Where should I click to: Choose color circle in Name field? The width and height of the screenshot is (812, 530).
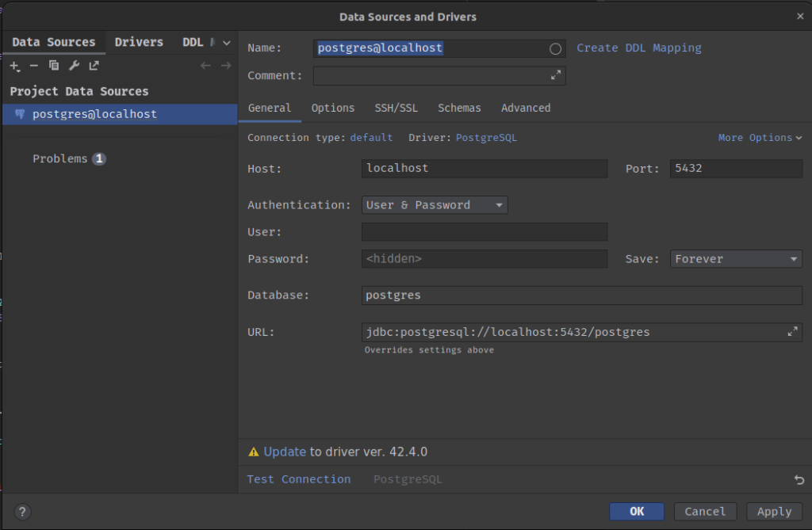pos(555,48)
